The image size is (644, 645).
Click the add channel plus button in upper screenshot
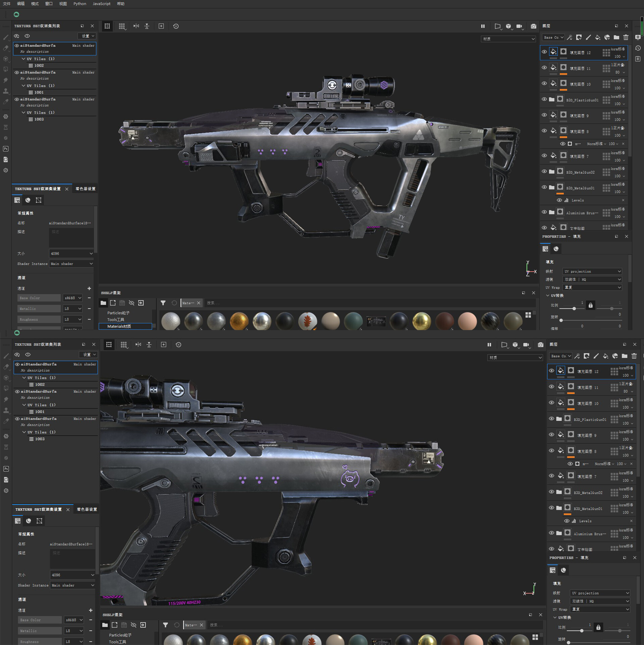[x=89, y=288]
